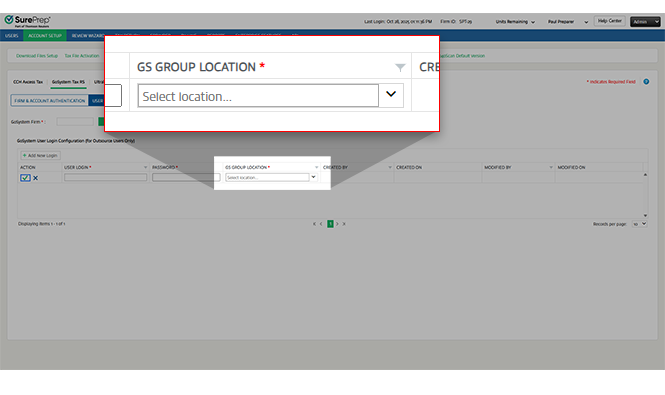Click the GoSystem User Login Configuration heading
The image size is (665, 395).
[x=76, y=141]
